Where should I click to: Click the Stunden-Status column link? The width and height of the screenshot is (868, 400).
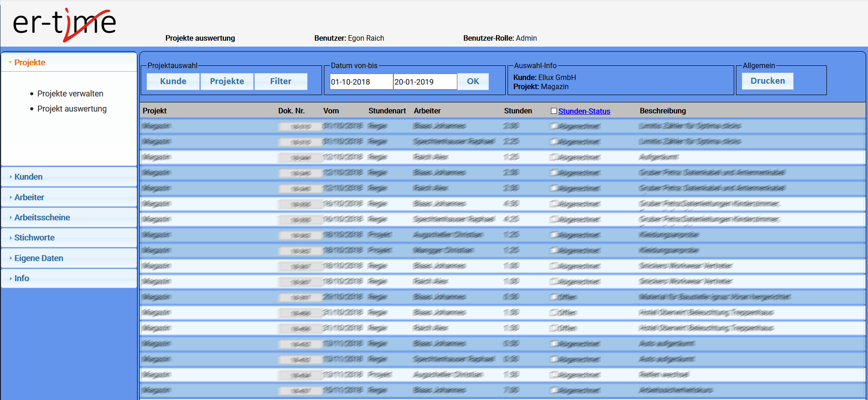584,111
